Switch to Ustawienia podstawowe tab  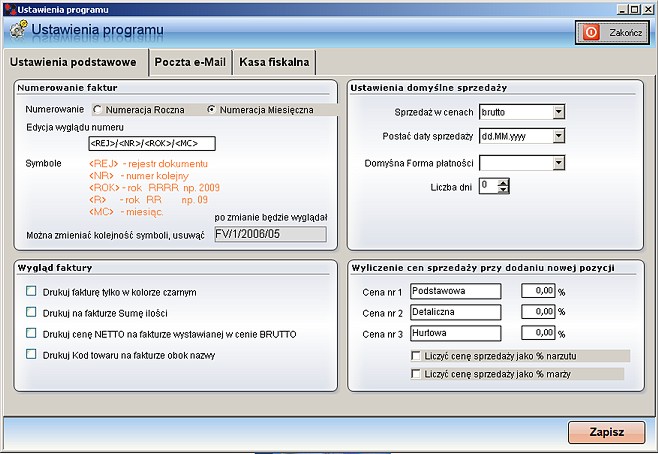pos(73,62)
